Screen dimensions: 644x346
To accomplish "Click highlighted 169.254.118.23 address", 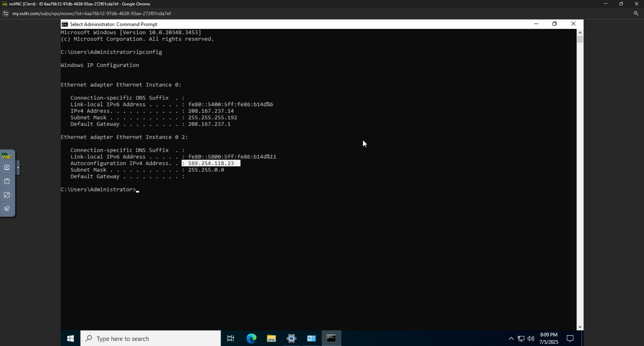I will pyautogui.click(x=211, y=163).
